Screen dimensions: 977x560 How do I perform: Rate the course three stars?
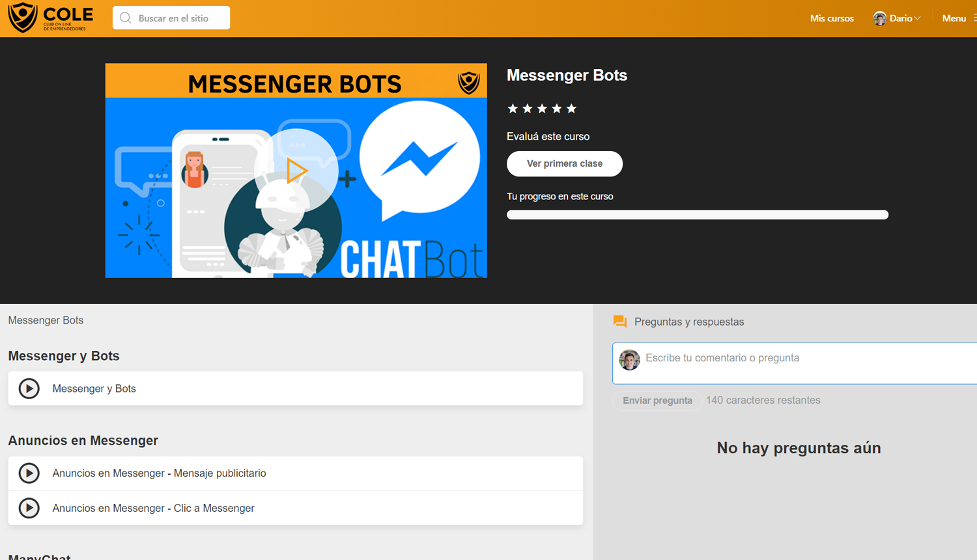coord(542,109)
